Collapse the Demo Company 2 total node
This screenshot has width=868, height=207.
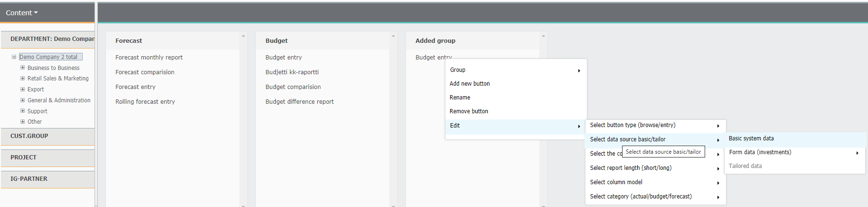click(x=14, y=57)
